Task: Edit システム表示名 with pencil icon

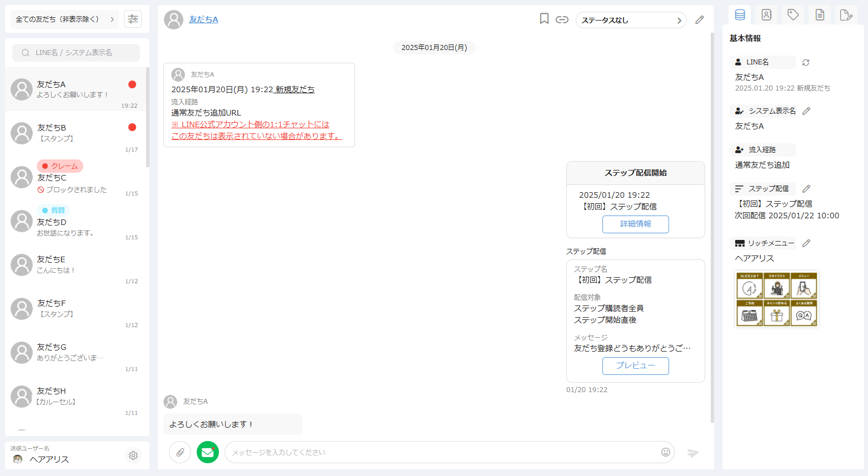Action: pyautogui.click(x=806, y=111)
